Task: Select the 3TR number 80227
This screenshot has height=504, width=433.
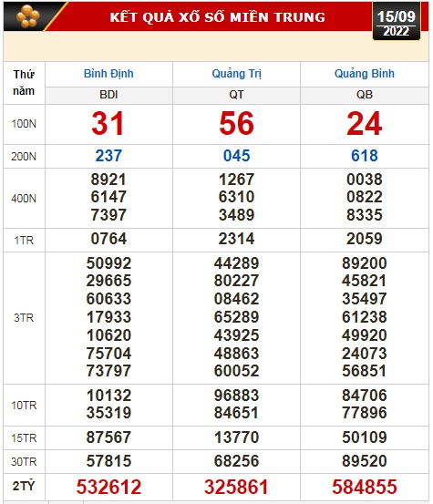Action: (x=236, y=281)
